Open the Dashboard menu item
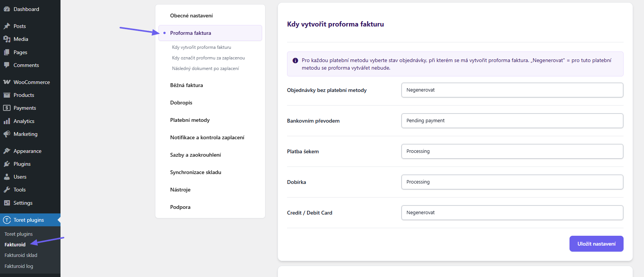644x277 pixels. click(x=30, y=9)
